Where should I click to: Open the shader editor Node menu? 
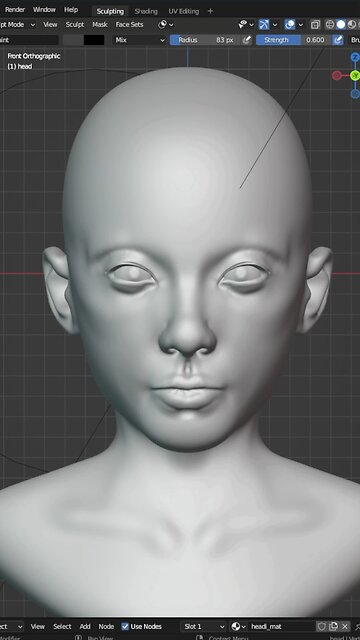106,626
